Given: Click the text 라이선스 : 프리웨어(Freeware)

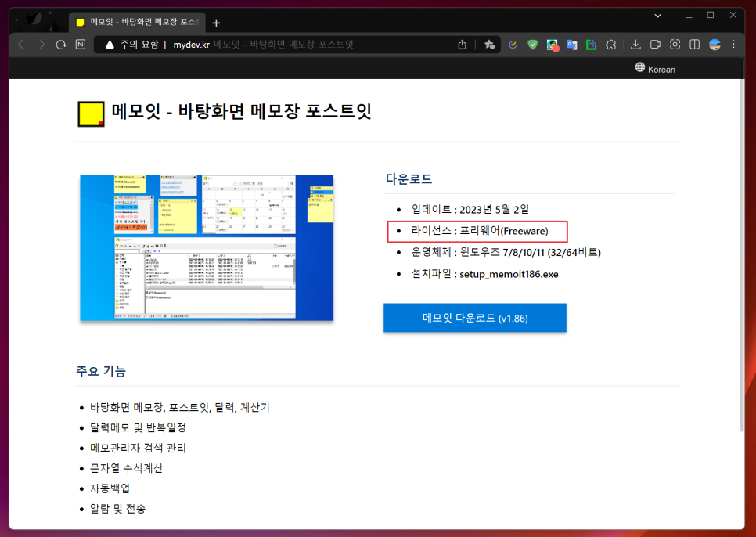Looking at the screenshot, I should 480,231.
